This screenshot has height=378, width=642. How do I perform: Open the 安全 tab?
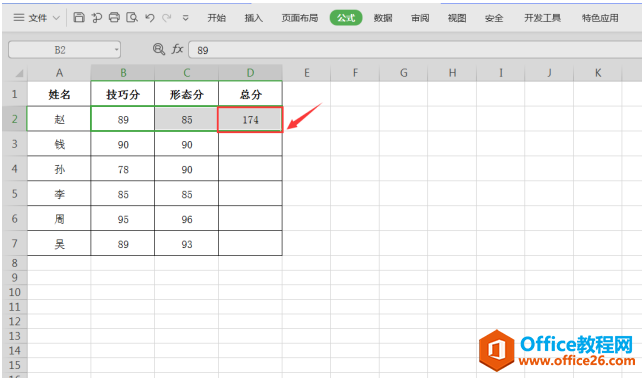click(494, 18)
